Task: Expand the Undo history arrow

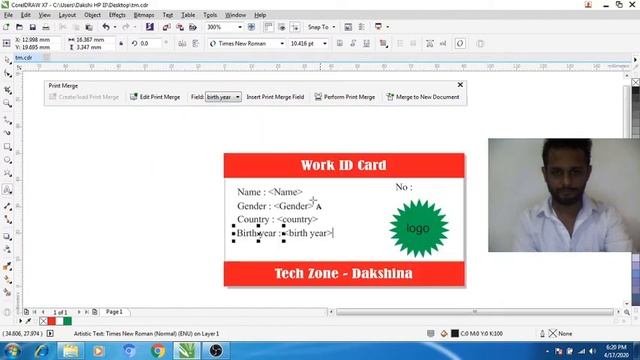Action: (115, 27)
